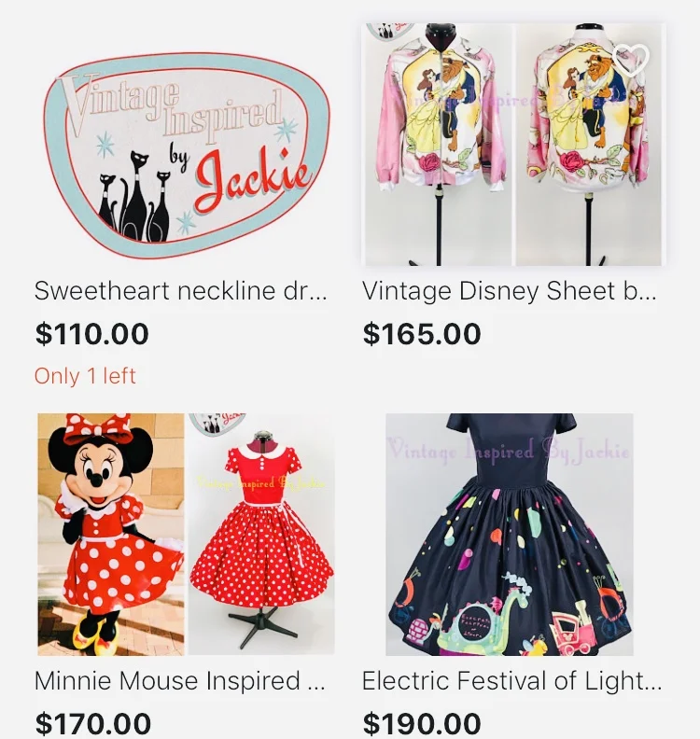Open Electric Festival of Light listing title

(x=511, y=681)
